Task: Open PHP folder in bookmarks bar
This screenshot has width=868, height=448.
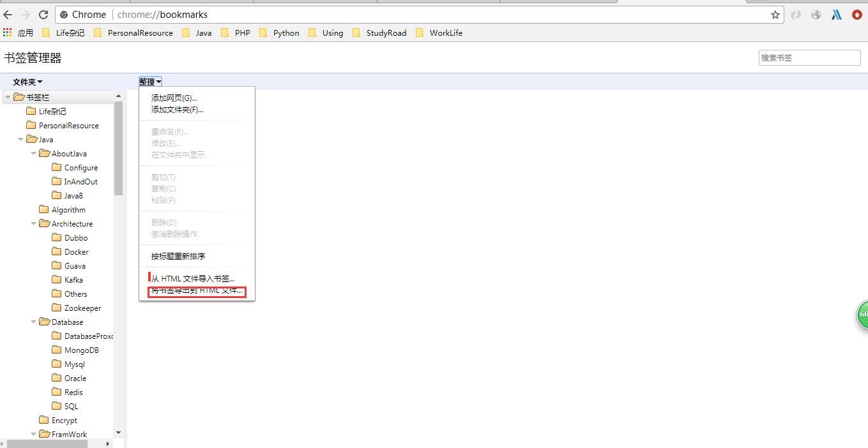Action: pyautogui.click(x=236, y=33)
